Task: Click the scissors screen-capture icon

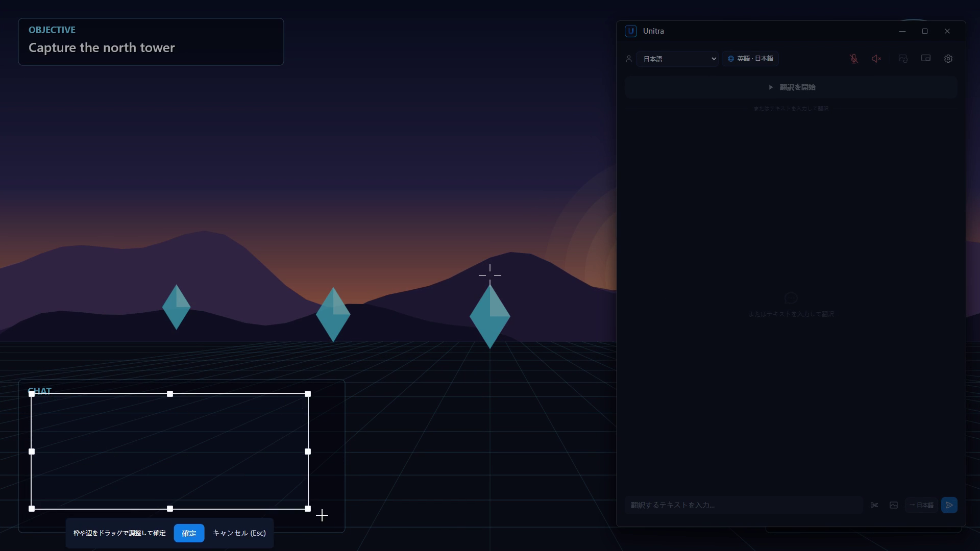Action: click(874, 505)
